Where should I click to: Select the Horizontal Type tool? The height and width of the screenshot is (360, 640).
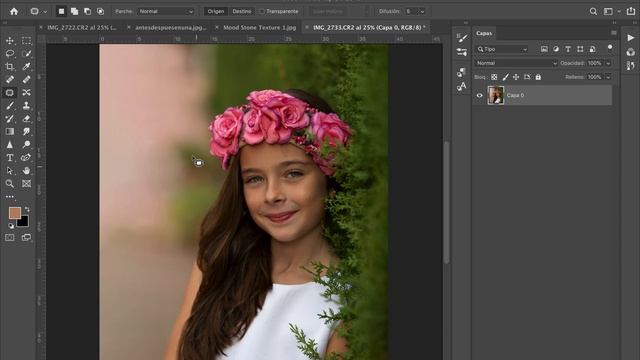(10, 158)
